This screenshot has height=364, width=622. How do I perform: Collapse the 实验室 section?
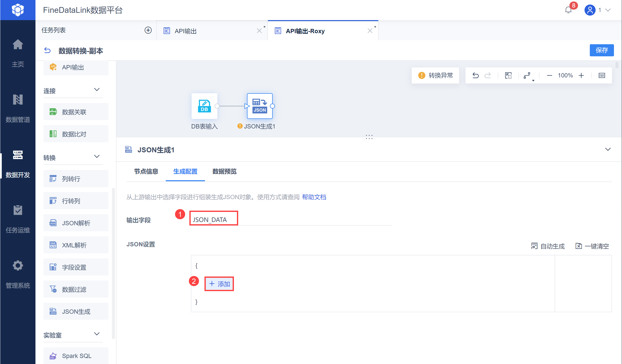click(97, 334)
